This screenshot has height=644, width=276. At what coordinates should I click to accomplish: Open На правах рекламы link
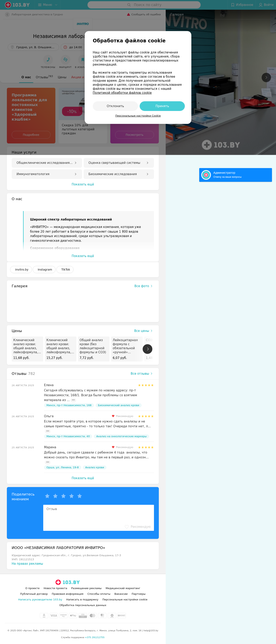pos(27,563)
